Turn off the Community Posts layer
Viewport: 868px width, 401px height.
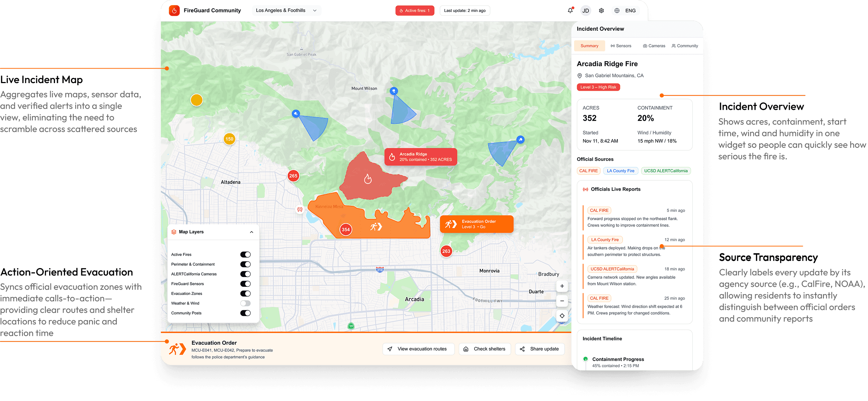click(245, 313)
